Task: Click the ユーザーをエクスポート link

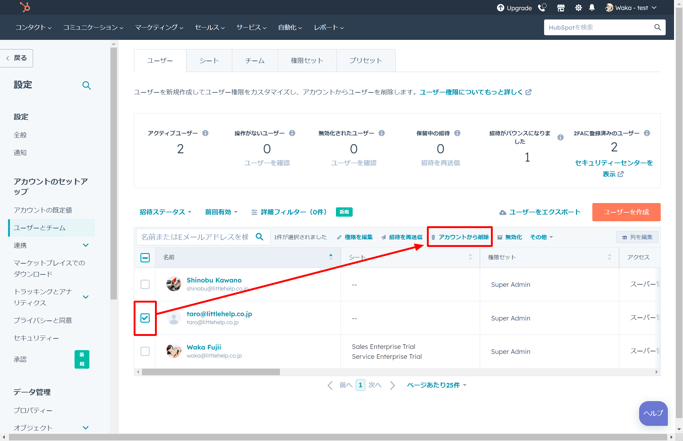Action: [x=540, y=212]
